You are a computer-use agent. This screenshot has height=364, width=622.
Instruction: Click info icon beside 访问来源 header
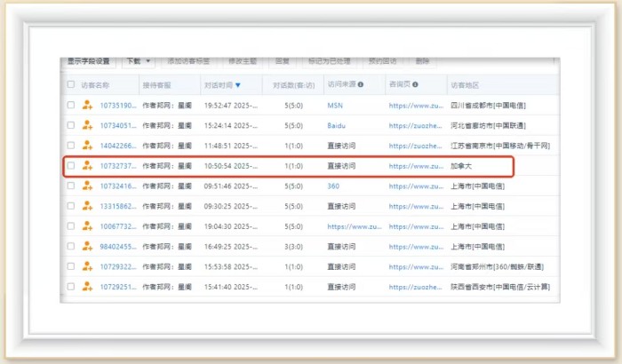[361, 85]
